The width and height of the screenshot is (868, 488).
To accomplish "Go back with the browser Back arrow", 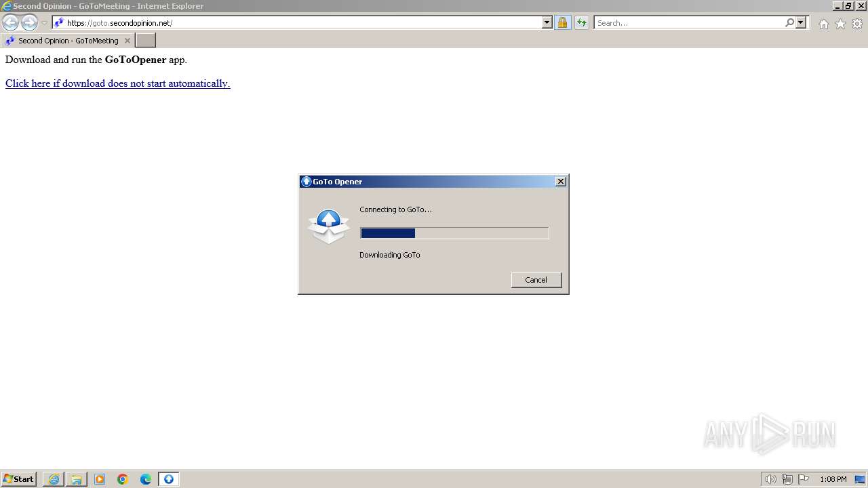I will pyautogui.click(x=10, y=23).
